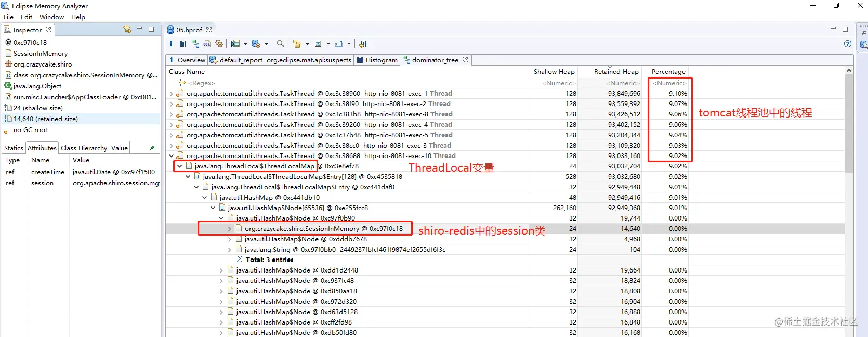Minimize the 05.hprof editor area
This screenshot has height=337, width=868.
(x=833, y=28)
